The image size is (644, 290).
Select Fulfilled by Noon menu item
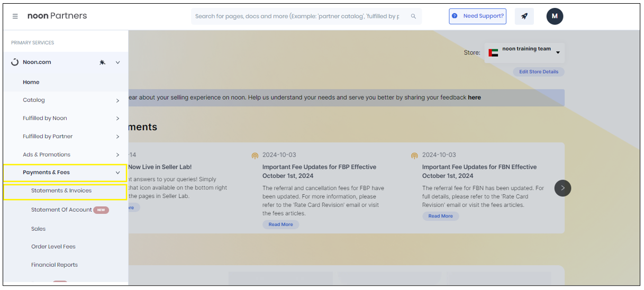click(x=45, y=118)
